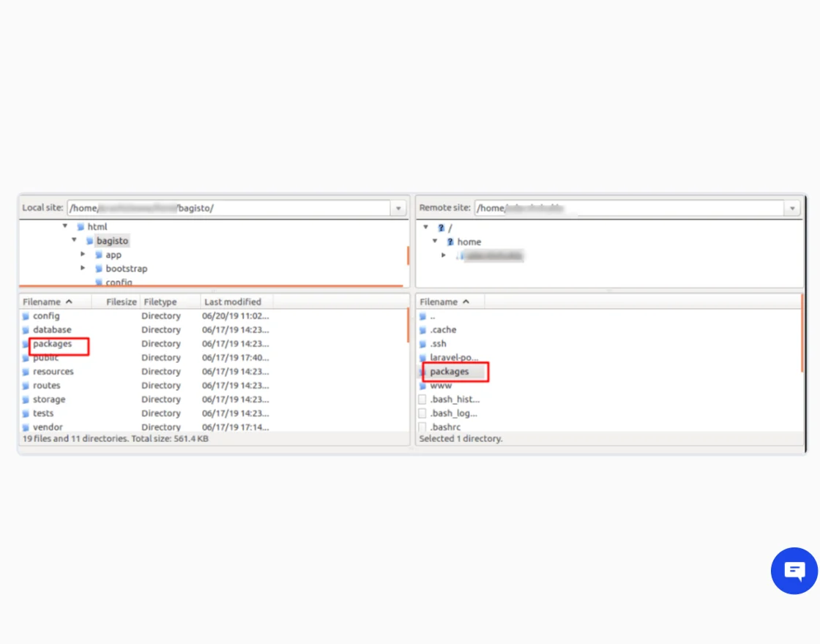820x644 pixels.
Task: Select the .bash_hist... file in remote list
Action: pyautogui.click(x=455, y=400)
